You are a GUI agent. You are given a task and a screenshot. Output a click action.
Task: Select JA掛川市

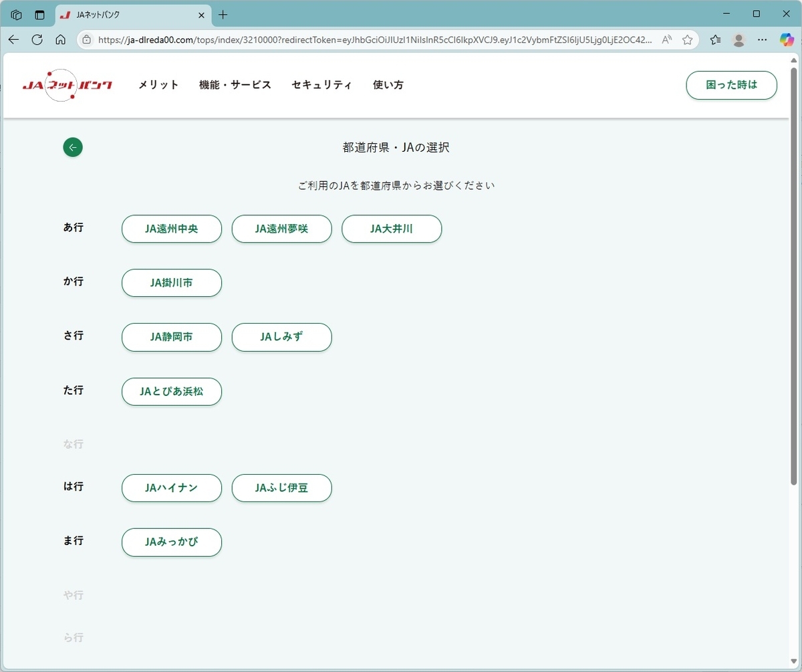[x=172, y=283]
